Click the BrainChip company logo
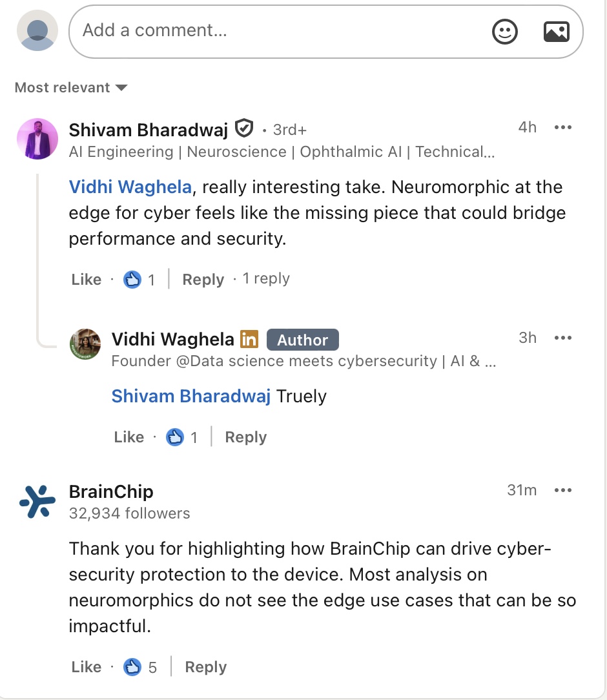This screenshot has height=700, width=607. 37,502
